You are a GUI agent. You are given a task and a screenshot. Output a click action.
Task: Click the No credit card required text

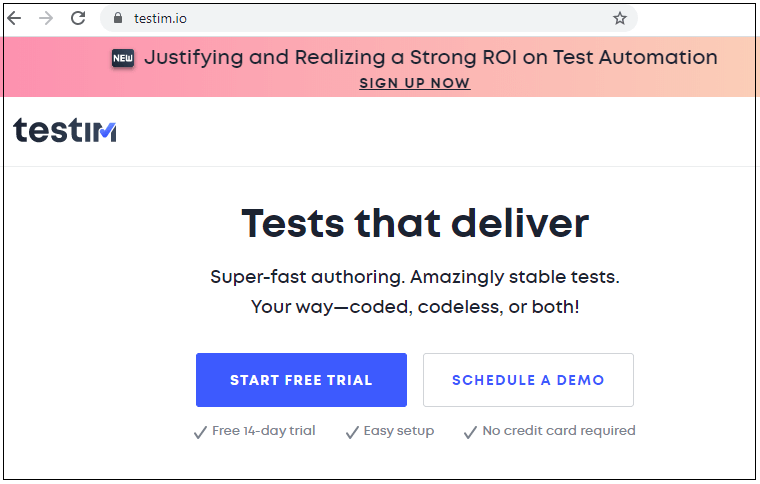point(559,431)
